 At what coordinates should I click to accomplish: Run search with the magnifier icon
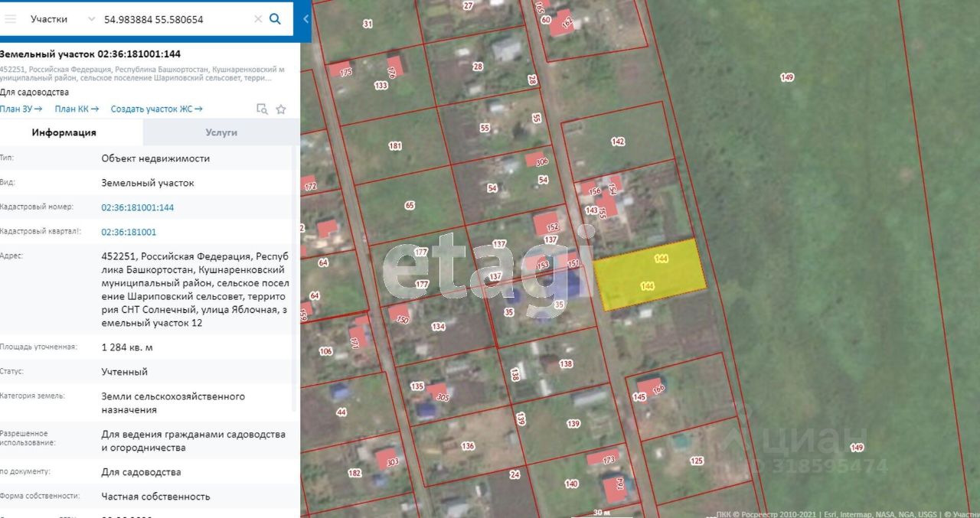276,19
